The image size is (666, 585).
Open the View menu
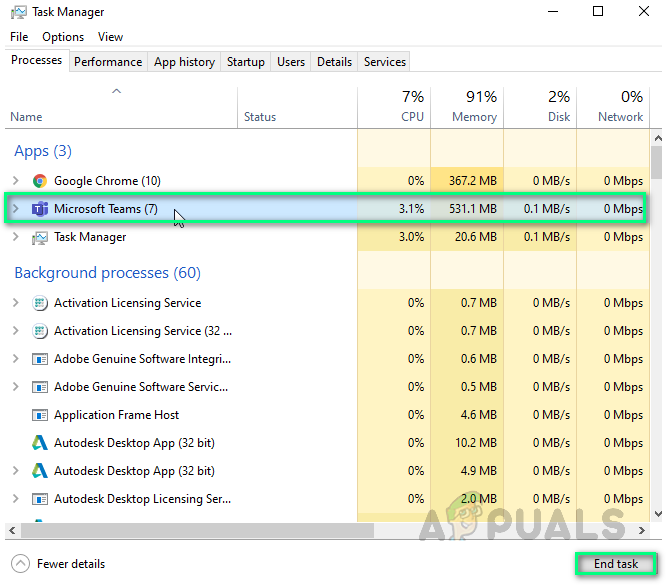click(x=110, y=37)
